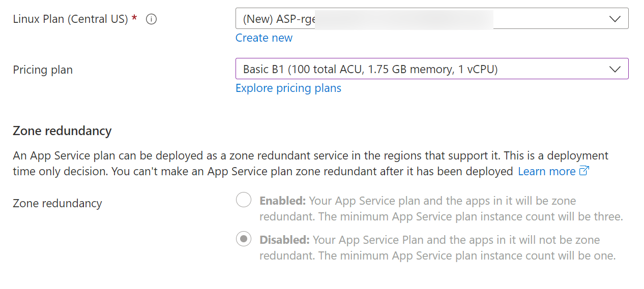Click the info icon beside Linux Plan
Screen dimensions: 644x289
pyautogui.click(x=151, y=19)
